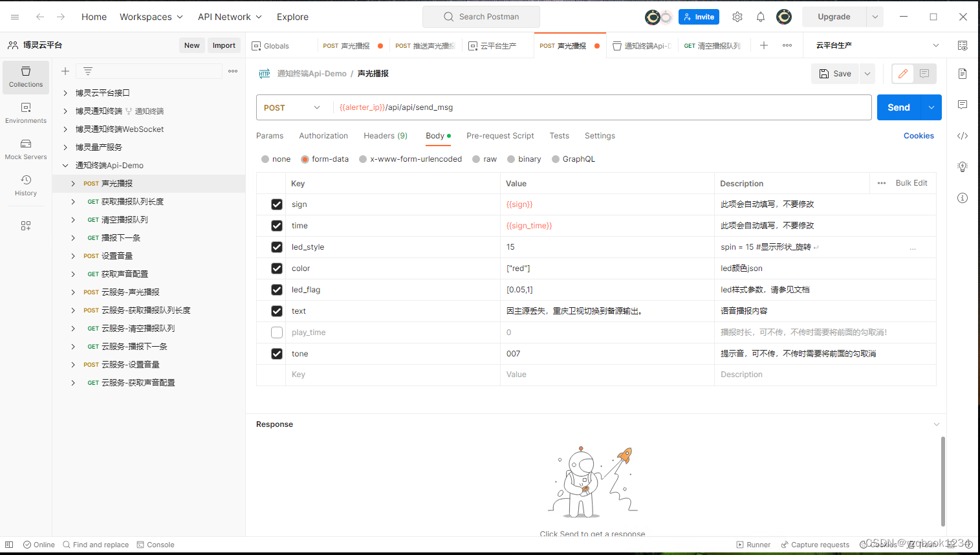Open the Workspaces dropdown
The width and height of the screenshot is (980, 555).
[x=151, y=17]
